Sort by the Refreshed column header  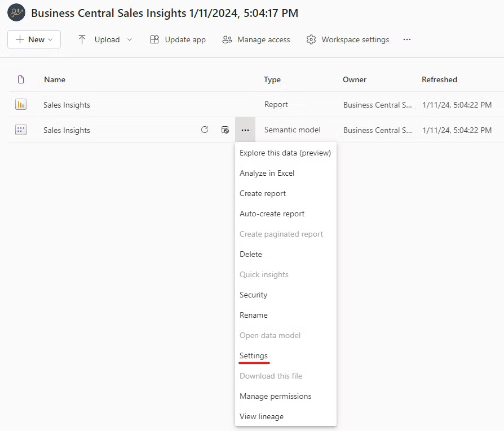click(x=439, y=79)
